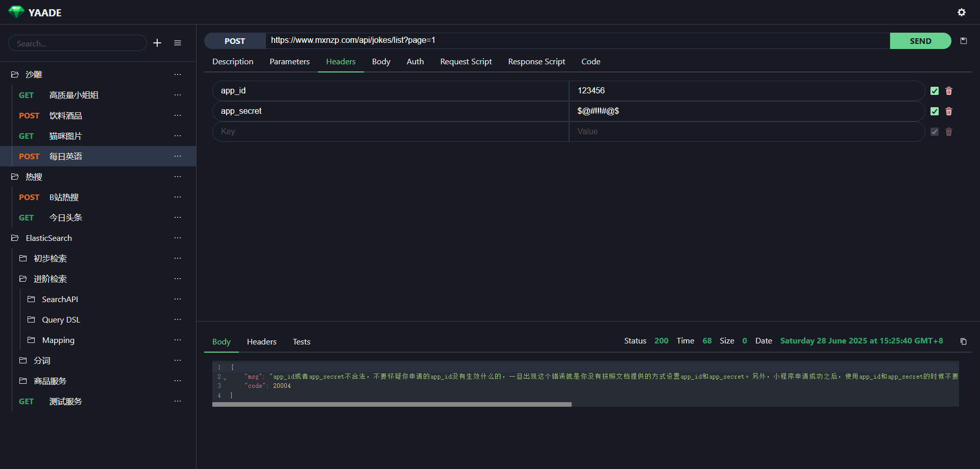Open the settings gear icon

click(x=961, y=12)
